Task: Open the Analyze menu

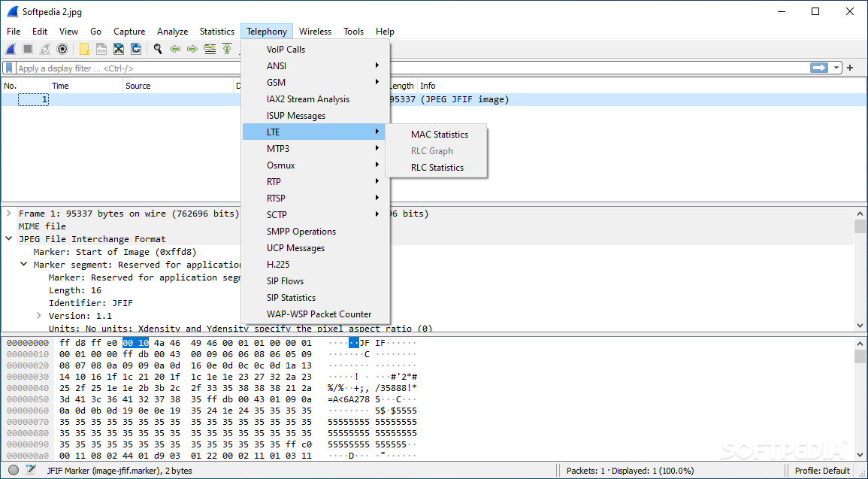Action: pos(172,32)
